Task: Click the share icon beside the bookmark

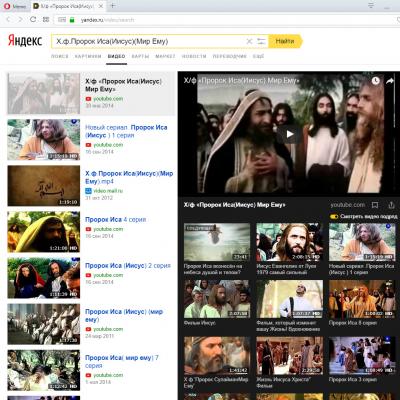Action: 391,205
